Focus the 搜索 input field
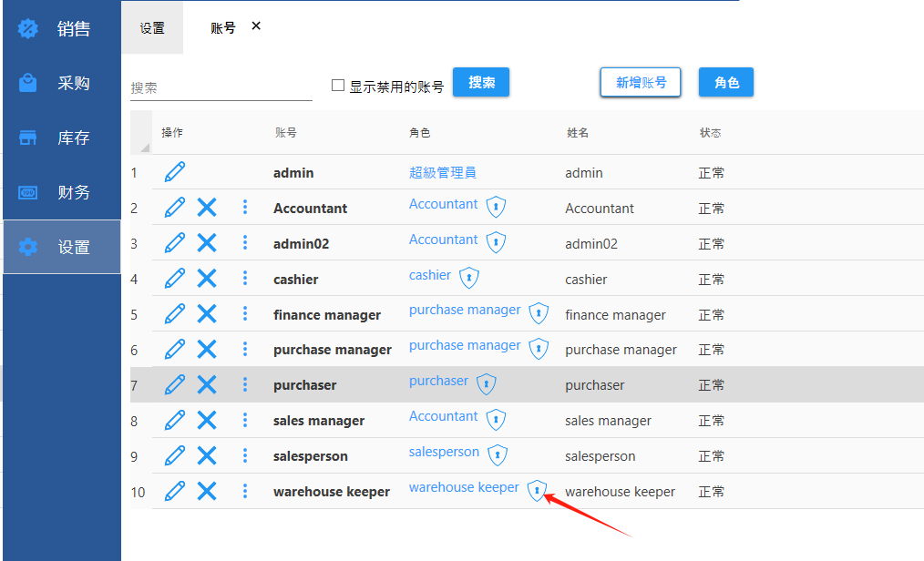924x561 pixels. 221,88
